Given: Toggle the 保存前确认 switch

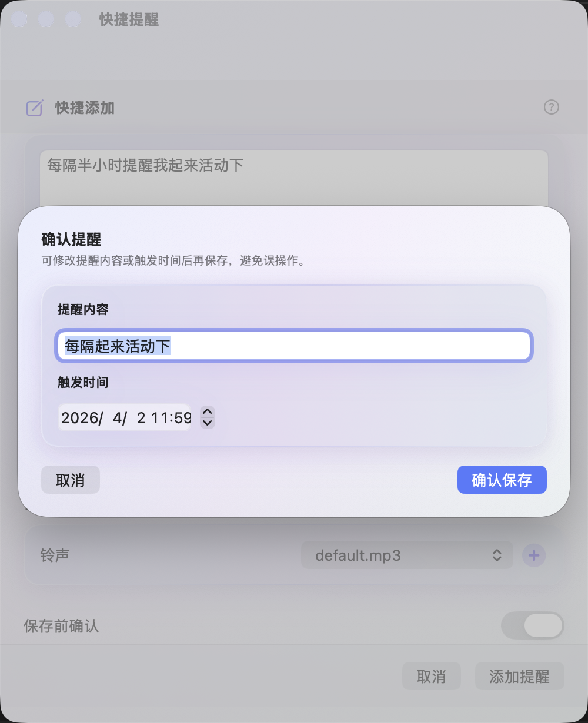Looking at the screenshot, I should [x=532, y=626].
